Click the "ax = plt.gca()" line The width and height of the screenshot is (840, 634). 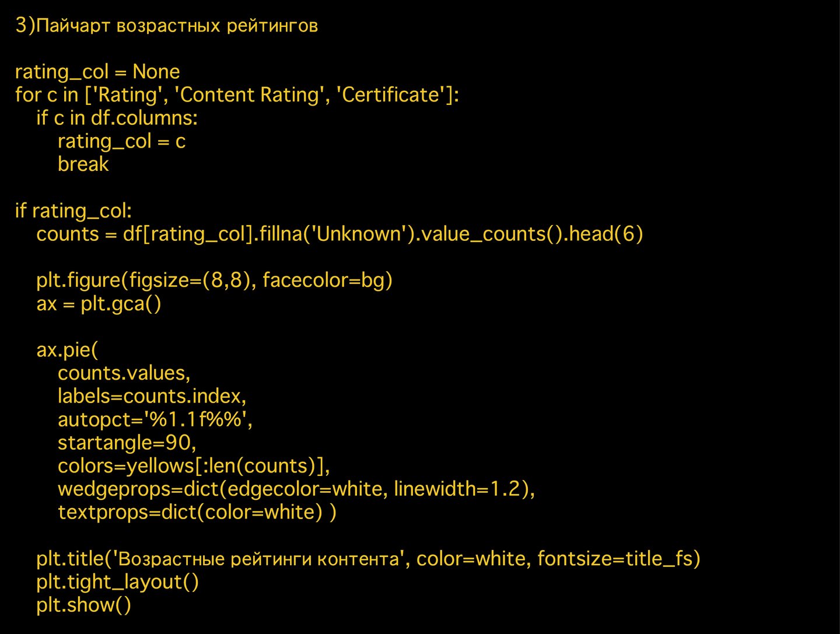(x=99, y=304)
